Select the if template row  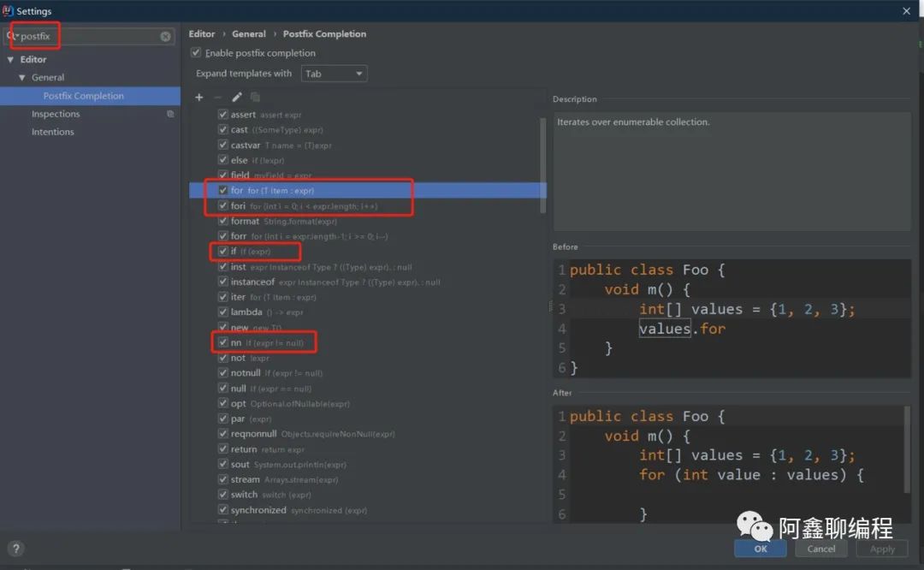(x=368, y=251)
